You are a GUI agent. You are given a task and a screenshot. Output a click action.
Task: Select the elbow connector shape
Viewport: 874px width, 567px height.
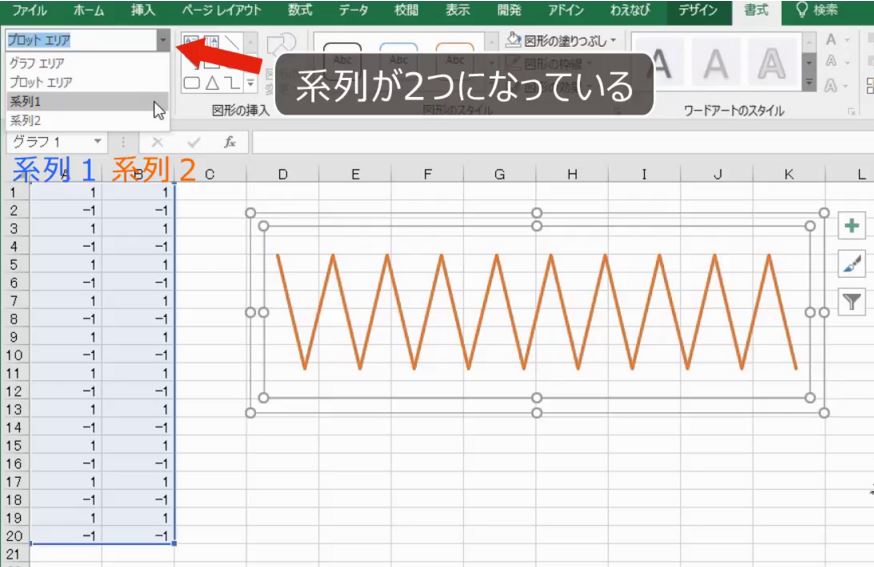232,84
